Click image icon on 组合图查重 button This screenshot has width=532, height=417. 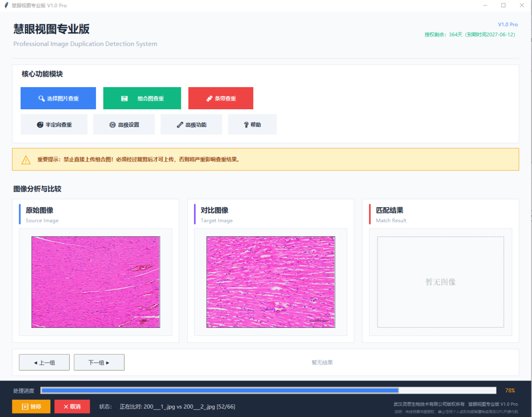pos(125,98)
